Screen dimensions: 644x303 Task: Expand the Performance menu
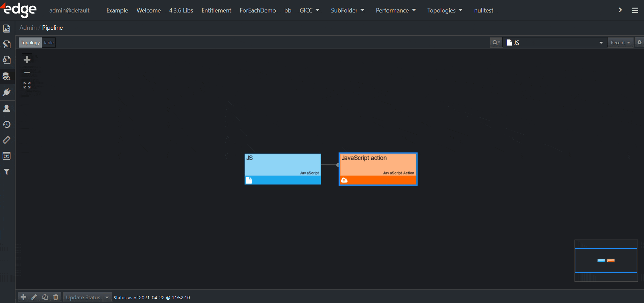(x=396, y=10)
